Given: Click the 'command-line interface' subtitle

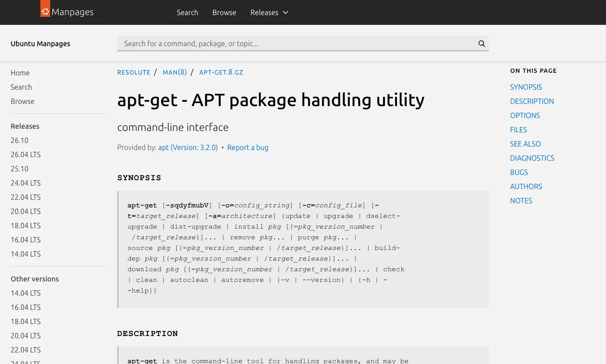Looking at the screenshot, I should coord(173,127).
